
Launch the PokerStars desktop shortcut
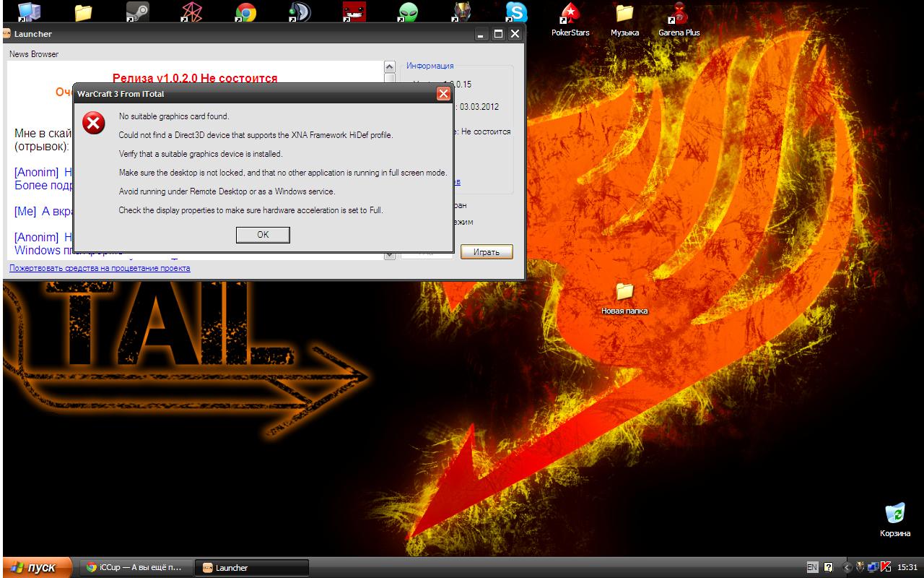tap(570, 19)
